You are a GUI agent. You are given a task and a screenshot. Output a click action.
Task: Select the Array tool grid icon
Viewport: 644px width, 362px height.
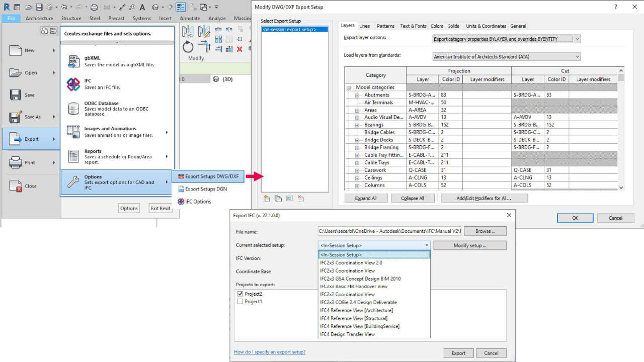click(x=218, y=39)
